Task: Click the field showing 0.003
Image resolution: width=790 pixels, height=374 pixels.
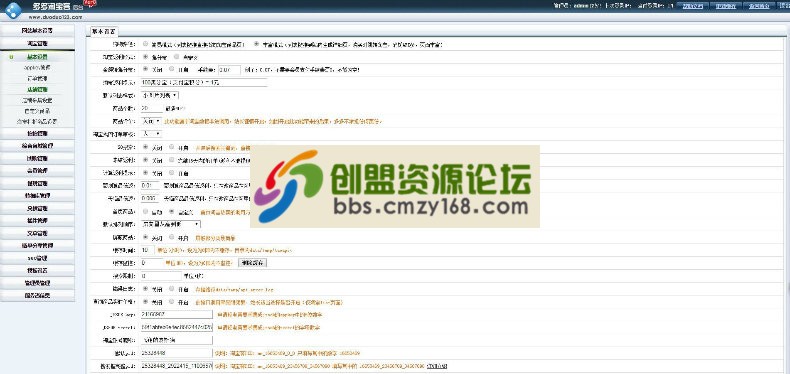Action: [x=151, y=198]
